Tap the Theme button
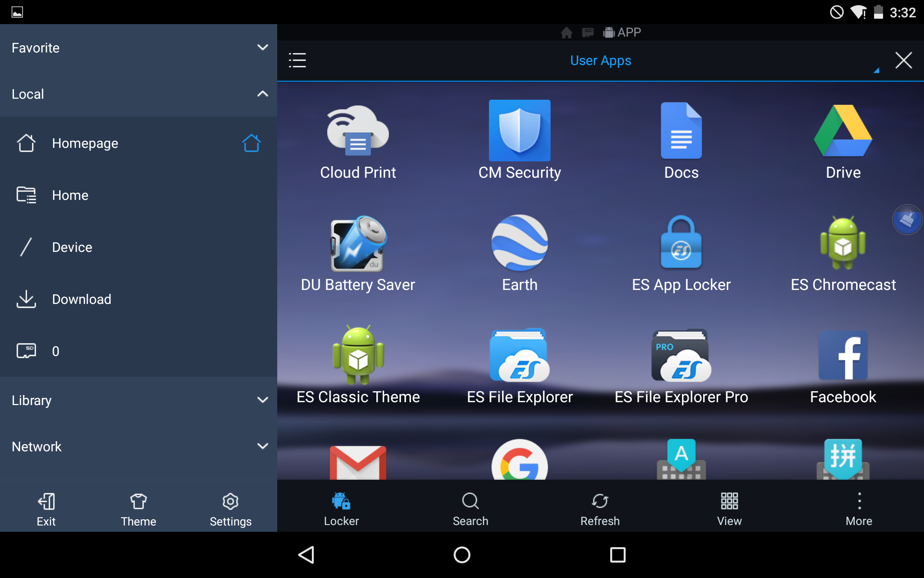The height and width of the screenshot is (578, 924). [x=138, y=509]
